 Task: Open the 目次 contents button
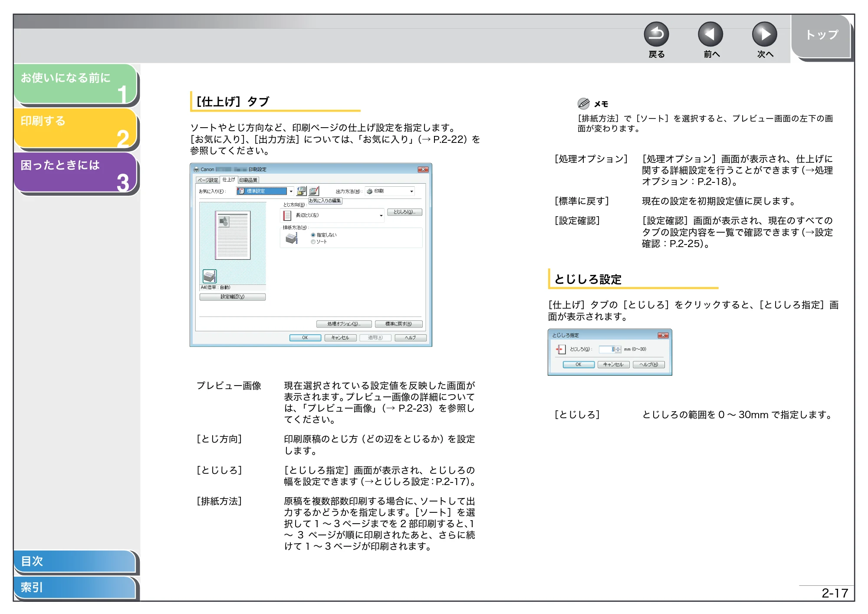[75, 561]
